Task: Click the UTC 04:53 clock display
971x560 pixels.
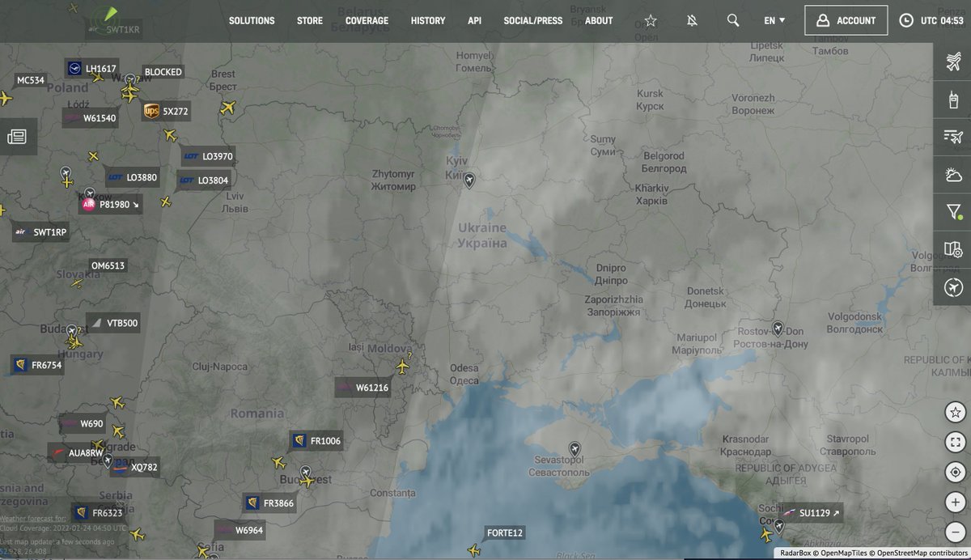Action: (931, 20)
